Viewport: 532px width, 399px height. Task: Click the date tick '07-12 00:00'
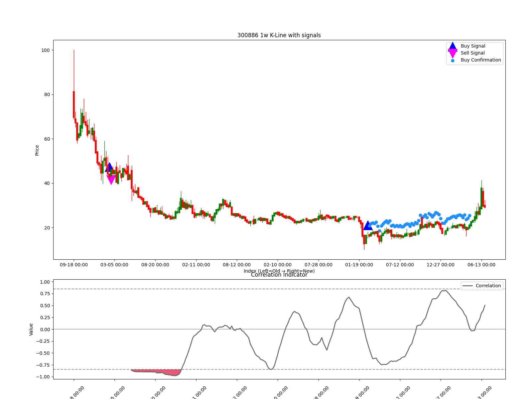400,265
